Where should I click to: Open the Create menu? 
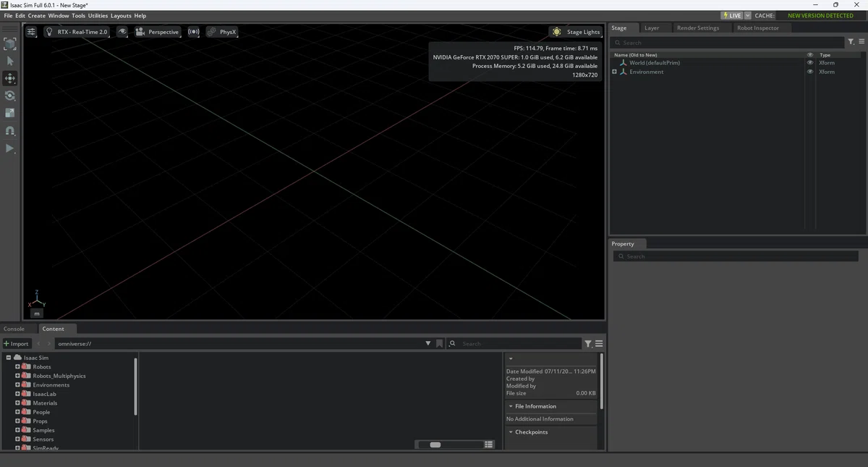37,16
